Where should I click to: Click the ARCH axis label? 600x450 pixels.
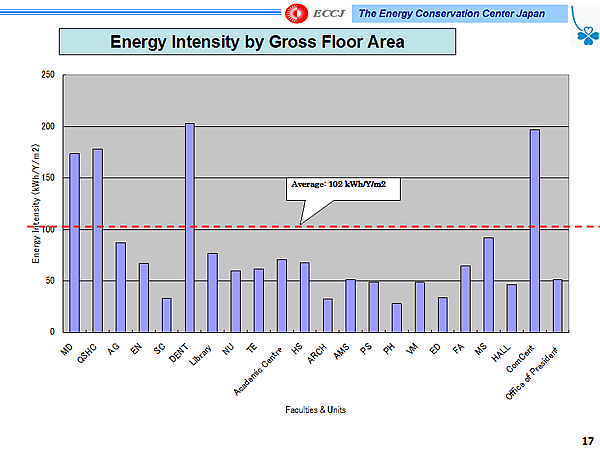[317, 354]
